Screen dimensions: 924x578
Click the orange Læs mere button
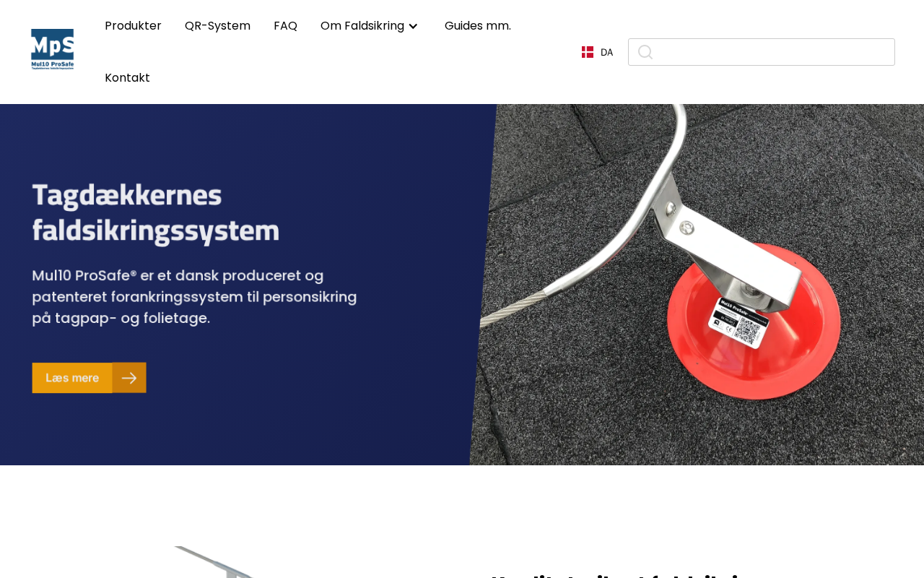click(89, 378)
